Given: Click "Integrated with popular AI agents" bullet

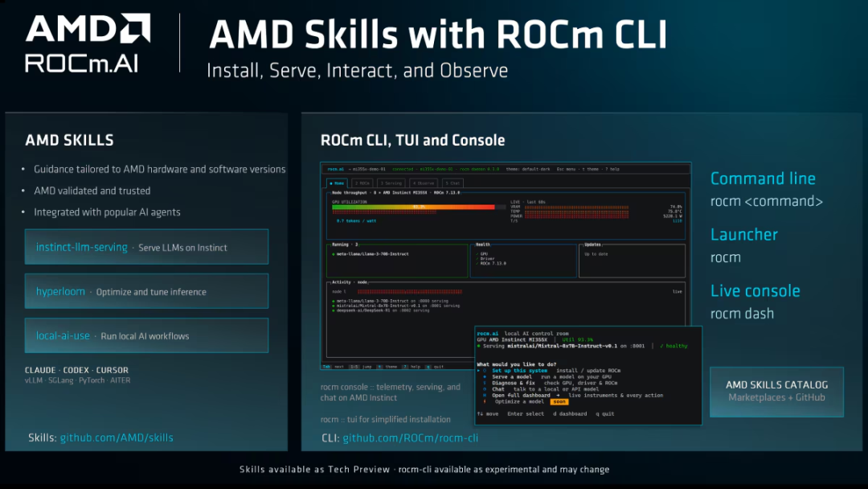Looking at the screenshot, I should [107, 212].
